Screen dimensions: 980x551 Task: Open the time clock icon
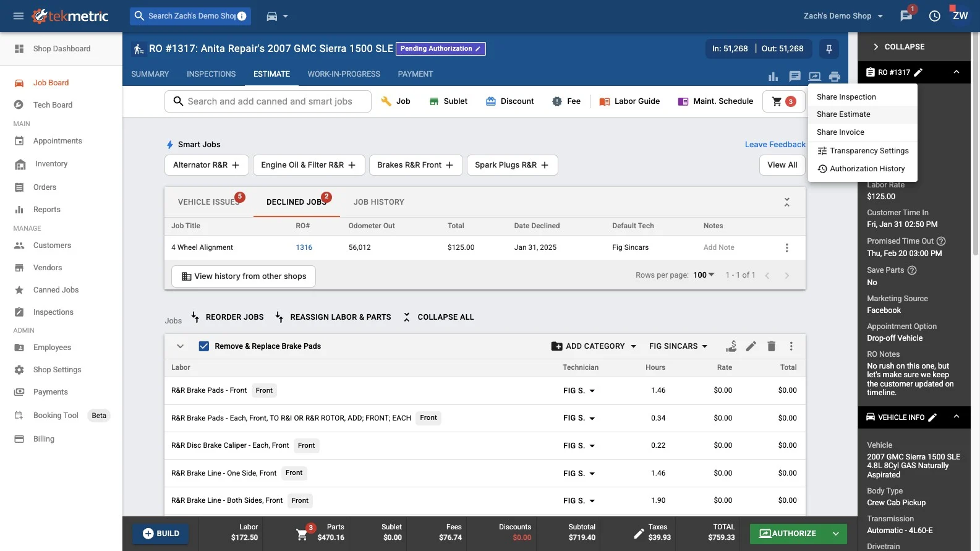(935, 16)
